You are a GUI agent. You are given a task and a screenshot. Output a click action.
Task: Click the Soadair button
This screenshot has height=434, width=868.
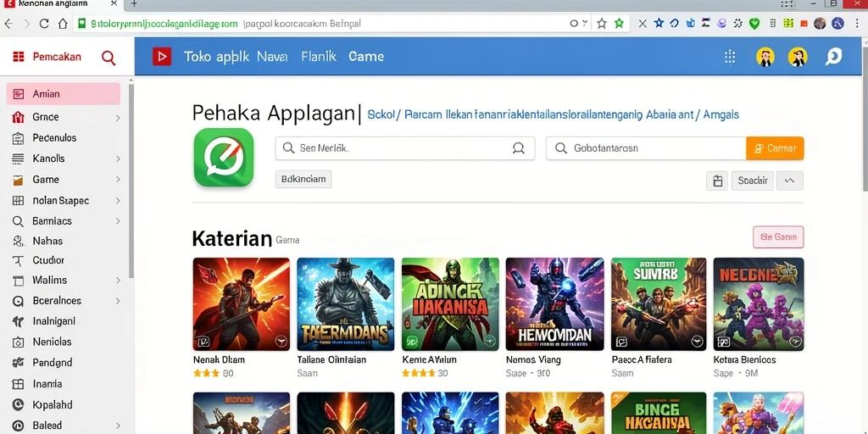point(753,181)
